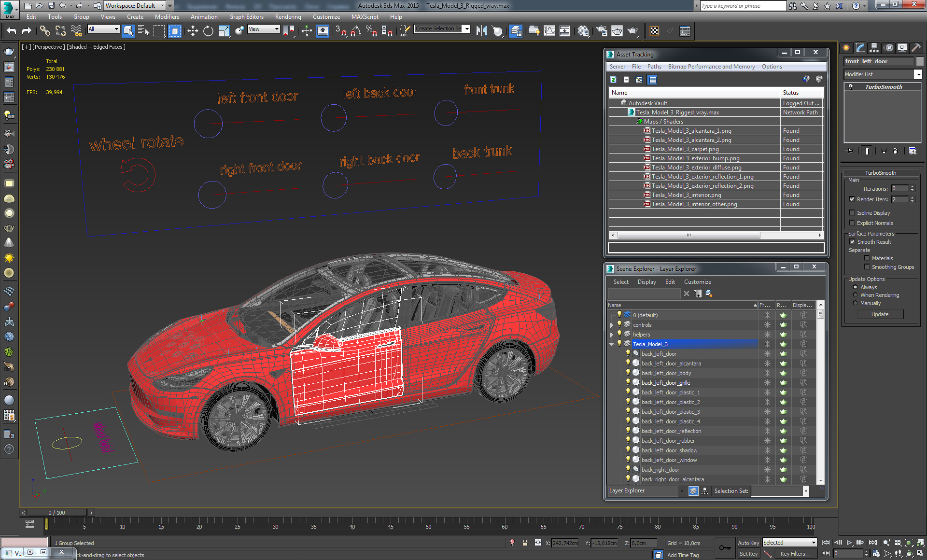Open Key Filters button
This screenshot has height=560, width=927.
pos(795,554)
